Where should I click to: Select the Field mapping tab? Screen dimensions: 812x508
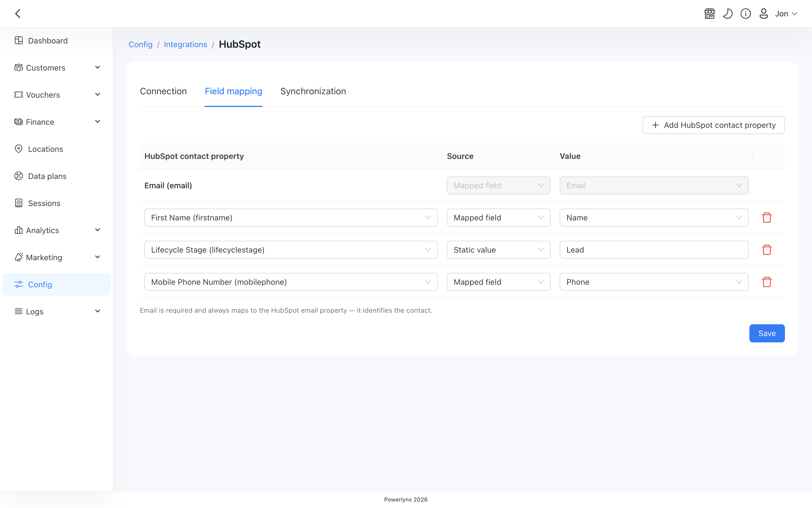[x=233, y=91]
